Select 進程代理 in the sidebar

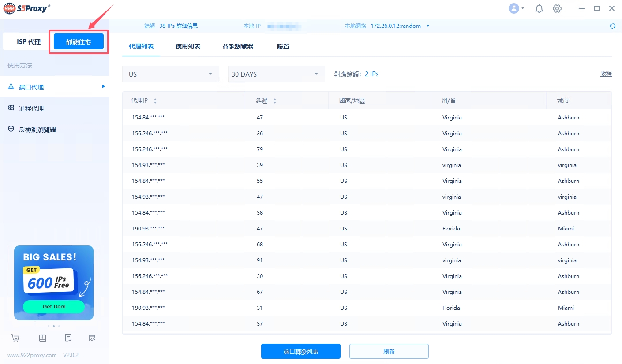[x=31, y=108]
